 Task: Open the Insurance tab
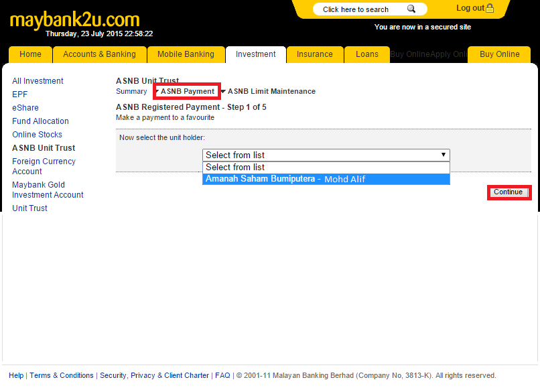coord(315,54)
